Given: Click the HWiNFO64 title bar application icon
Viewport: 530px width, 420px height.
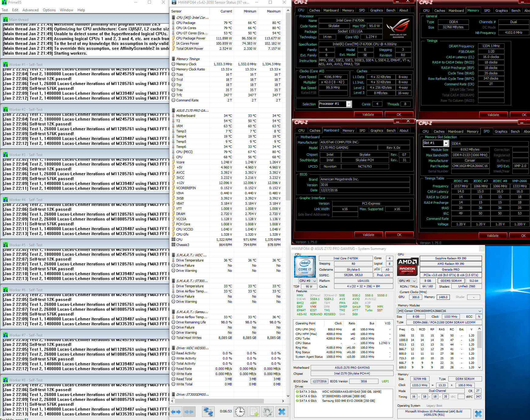Looking at the screenshot, I should 174,2.
